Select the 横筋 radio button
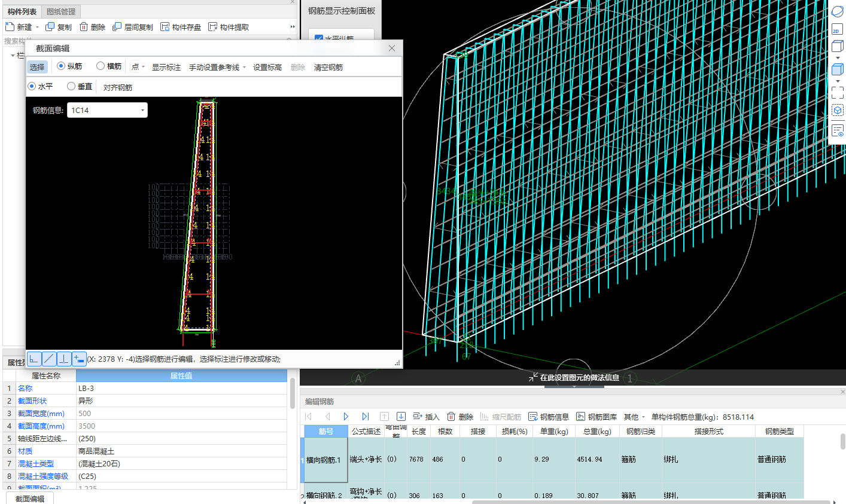The image size is (846, 504). click(x=101, y=66)
